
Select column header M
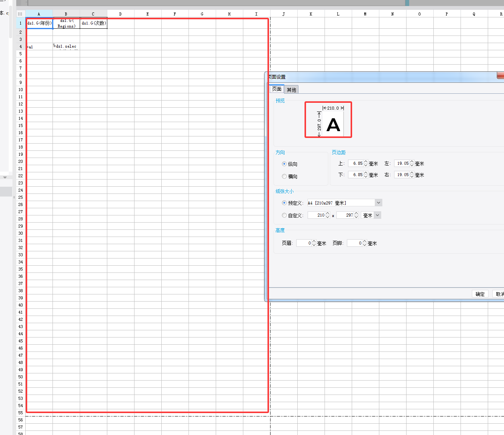tap(365, 14)
